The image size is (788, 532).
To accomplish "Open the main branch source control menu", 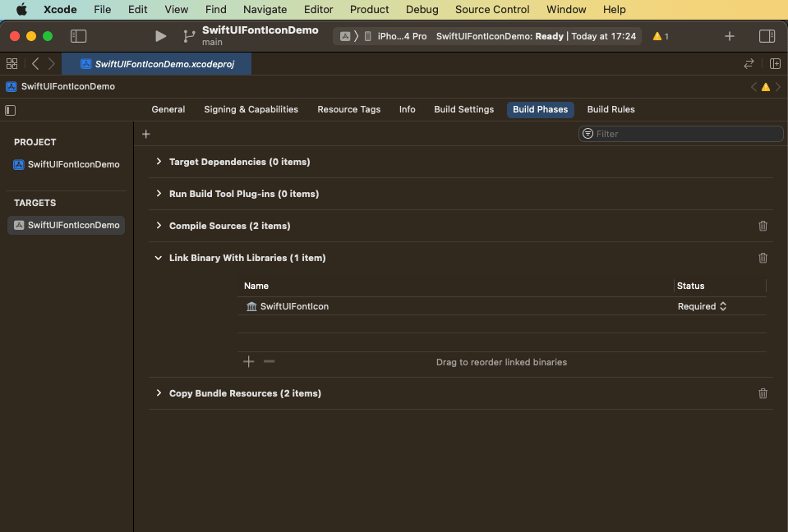I will [x=189, y=36].
